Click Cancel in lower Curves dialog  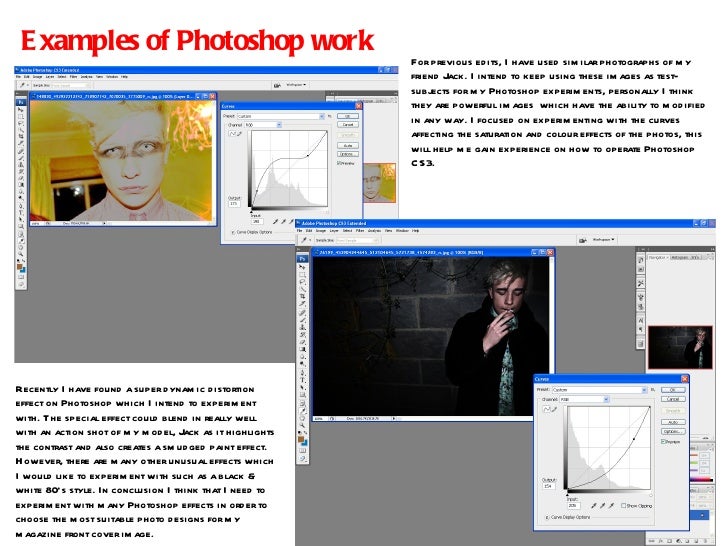coord(673,399)
